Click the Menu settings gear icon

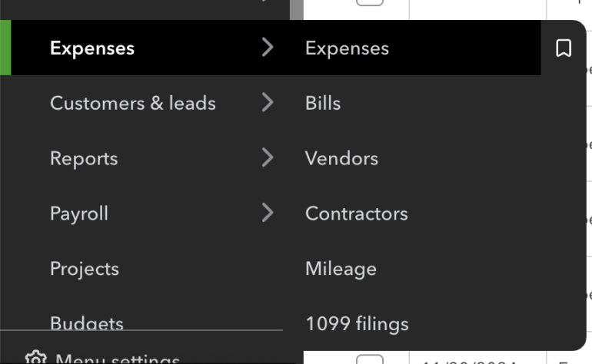[35, 359]
